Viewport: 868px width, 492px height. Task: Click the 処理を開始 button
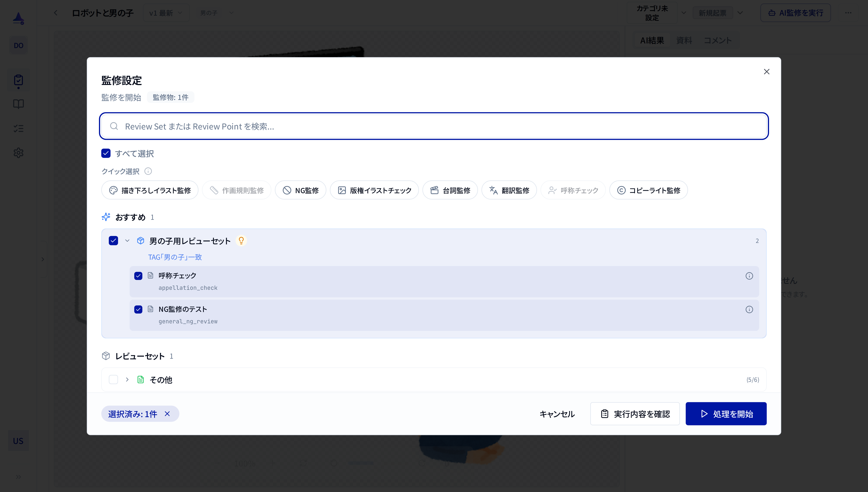[x=726, y=414]
